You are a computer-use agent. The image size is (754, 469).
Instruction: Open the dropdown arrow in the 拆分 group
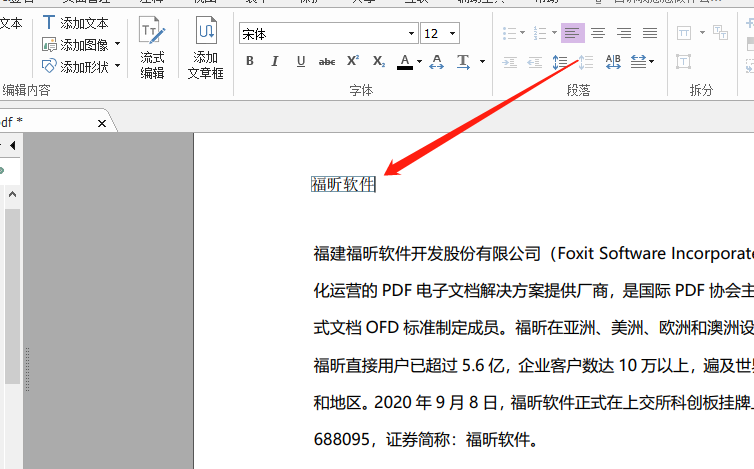click(x=702, y=33)
